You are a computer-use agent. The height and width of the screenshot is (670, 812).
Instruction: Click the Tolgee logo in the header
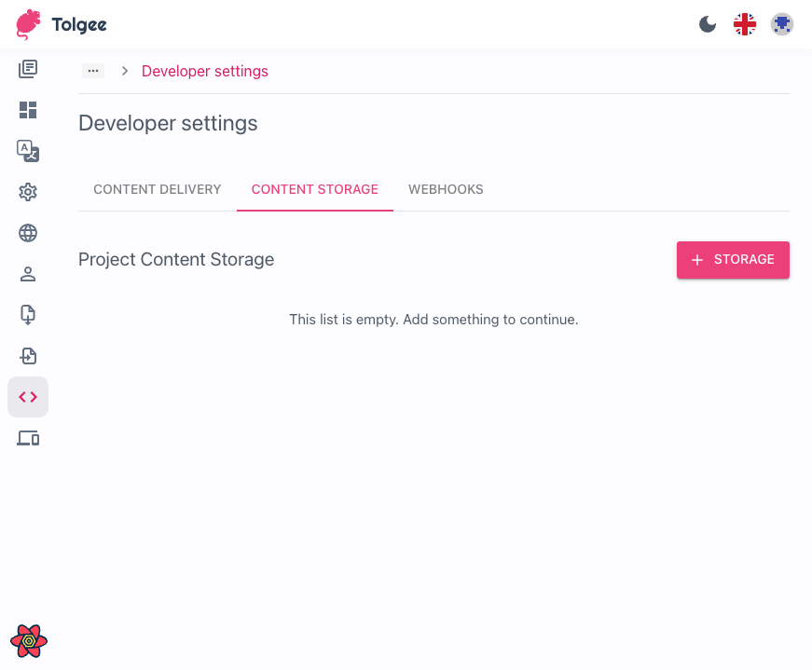pyautogui.click(x=60, y=24)
